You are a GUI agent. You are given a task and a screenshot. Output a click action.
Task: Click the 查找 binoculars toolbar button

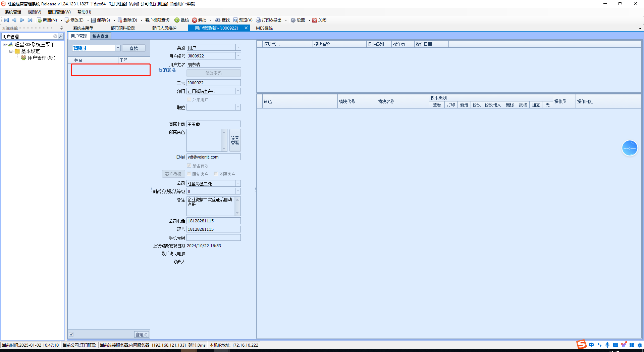[x=222, y=20]
